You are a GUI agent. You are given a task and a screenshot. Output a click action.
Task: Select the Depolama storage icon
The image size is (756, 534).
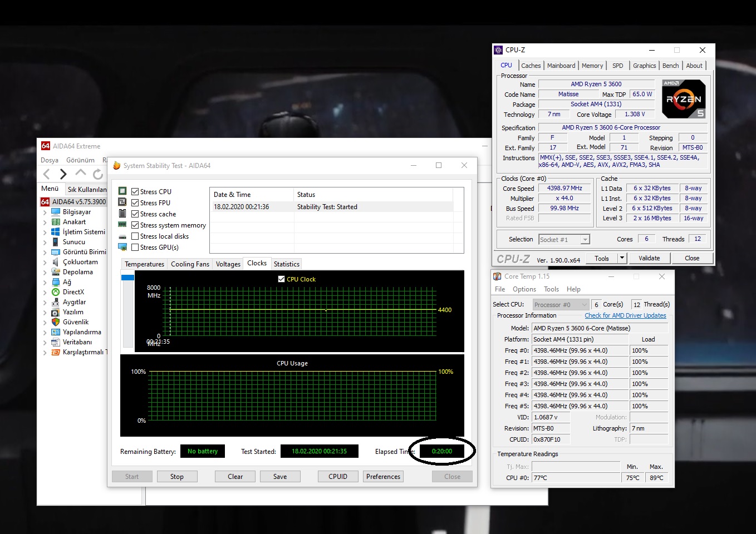point(56,272)
